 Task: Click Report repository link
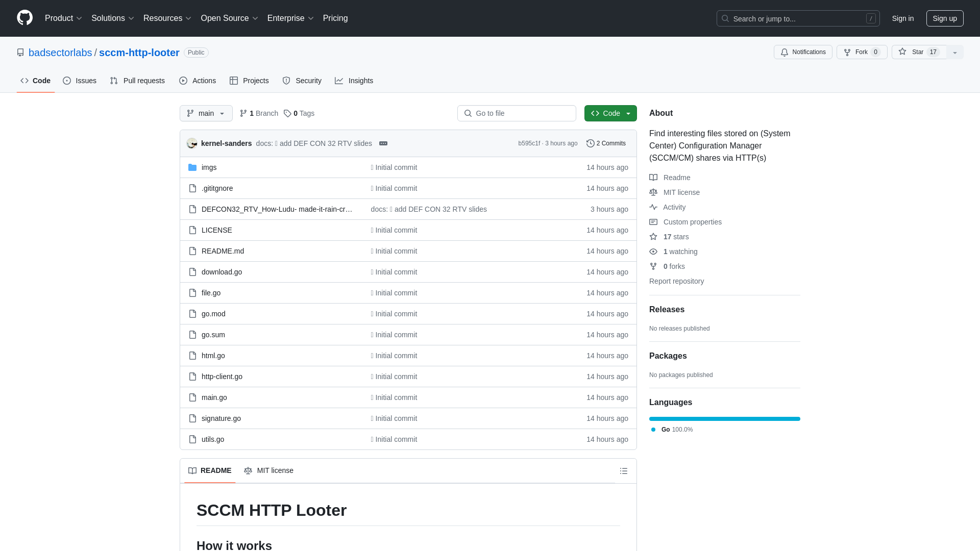[x=676, y=281]
